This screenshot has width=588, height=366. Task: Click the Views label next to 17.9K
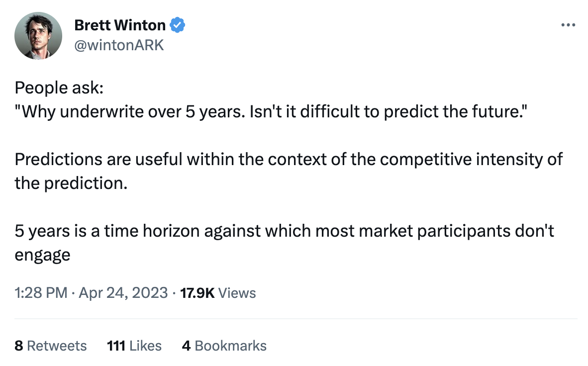coord(237,293)
